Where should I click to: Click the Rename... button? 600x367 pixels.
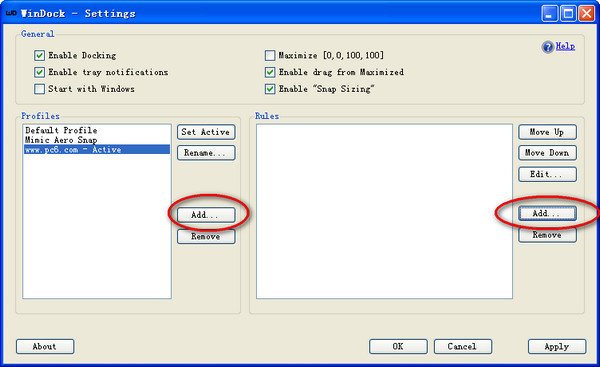[x=206, y=153]
